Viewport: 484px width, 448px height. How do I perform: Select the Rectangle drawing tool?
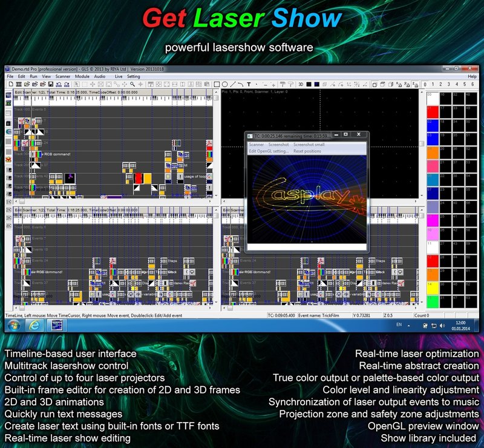coord(217,84)
